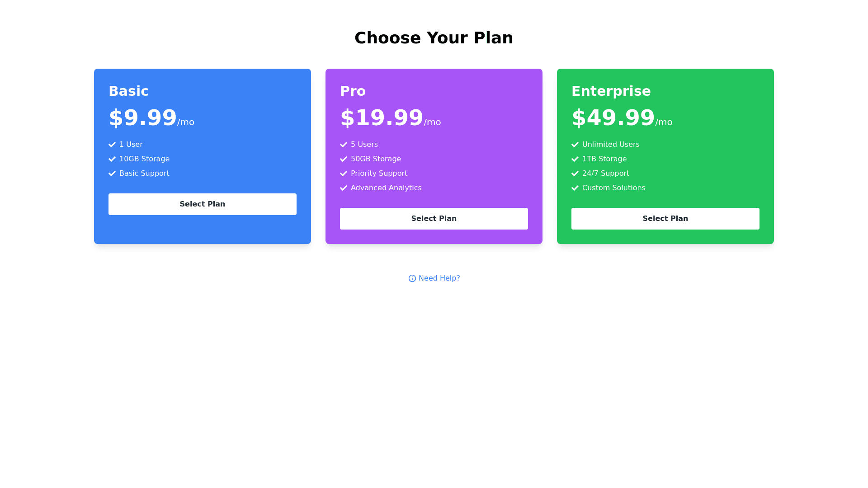Select the Pro plan button

(434, 219)
